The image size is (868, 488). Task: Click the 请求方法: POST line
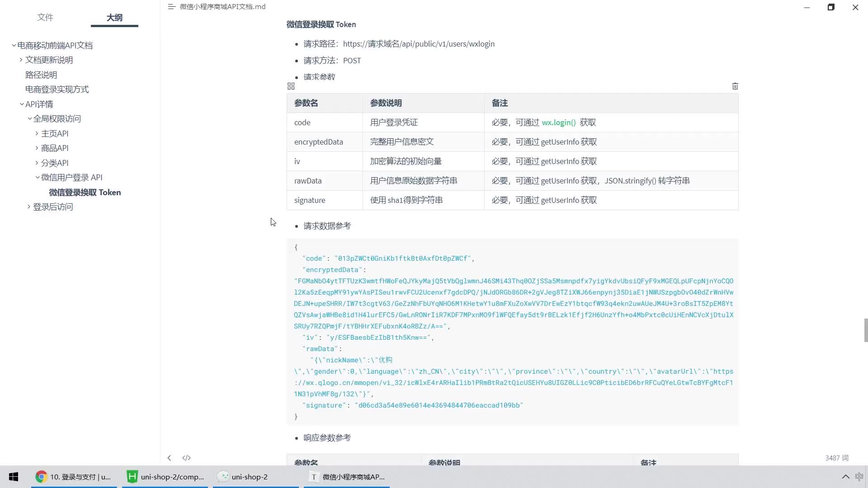[x=332, y=61]
